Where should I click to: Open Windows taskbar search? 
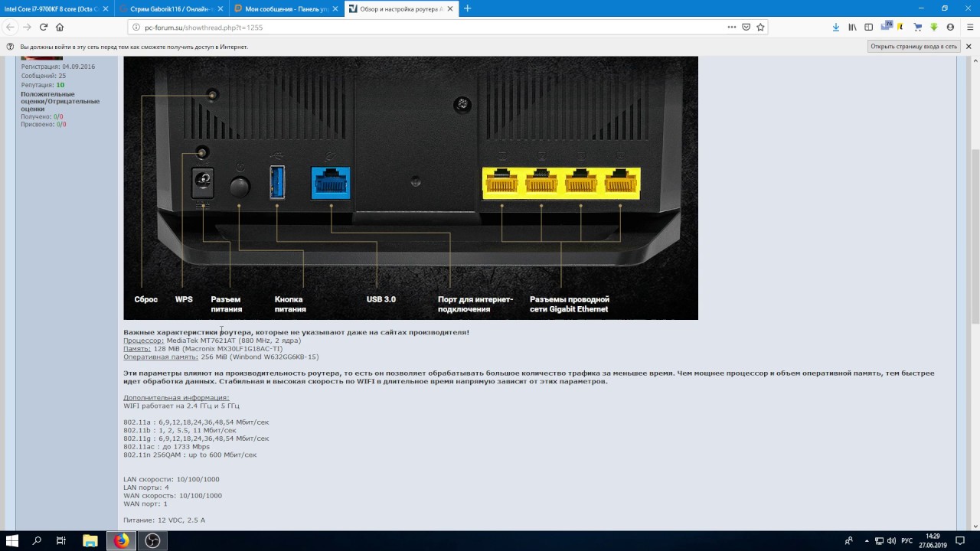(x=37, y=540)
